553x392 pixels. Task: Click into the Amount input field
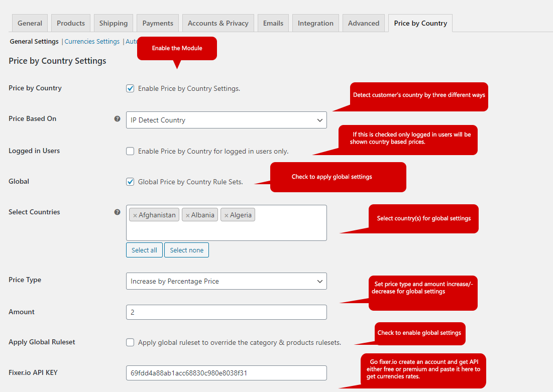click(226, 312)
